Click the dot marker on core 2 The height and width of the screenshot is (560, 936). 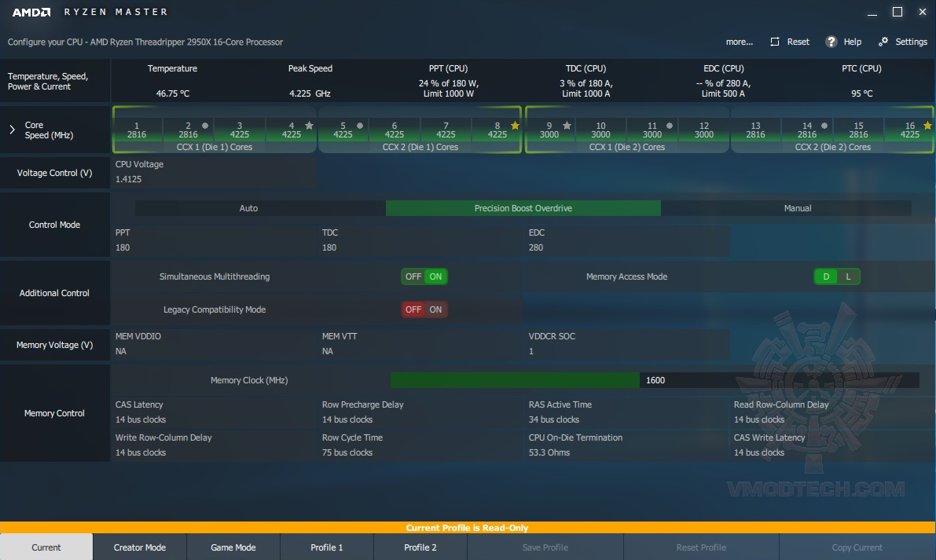(205, 126)
